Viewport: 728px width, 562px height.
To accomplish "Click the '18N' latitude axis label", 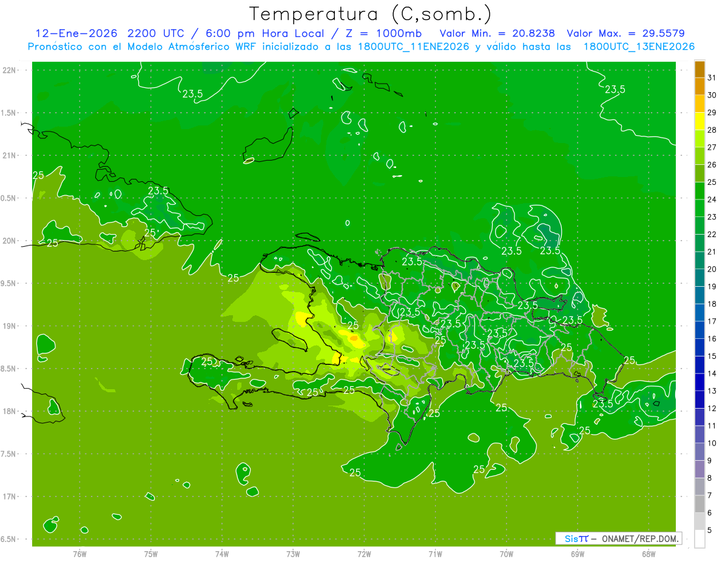I will [x=10, y=411].
